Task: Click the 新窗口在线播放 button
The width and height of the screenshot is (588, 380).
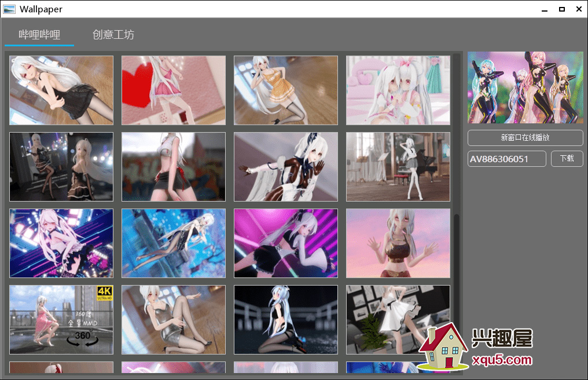Action: point(525,138)
